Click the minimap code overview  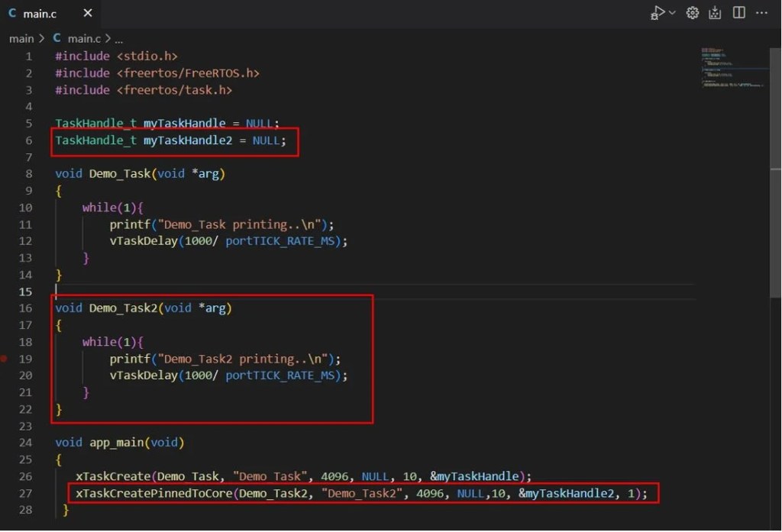pos(732,68)
